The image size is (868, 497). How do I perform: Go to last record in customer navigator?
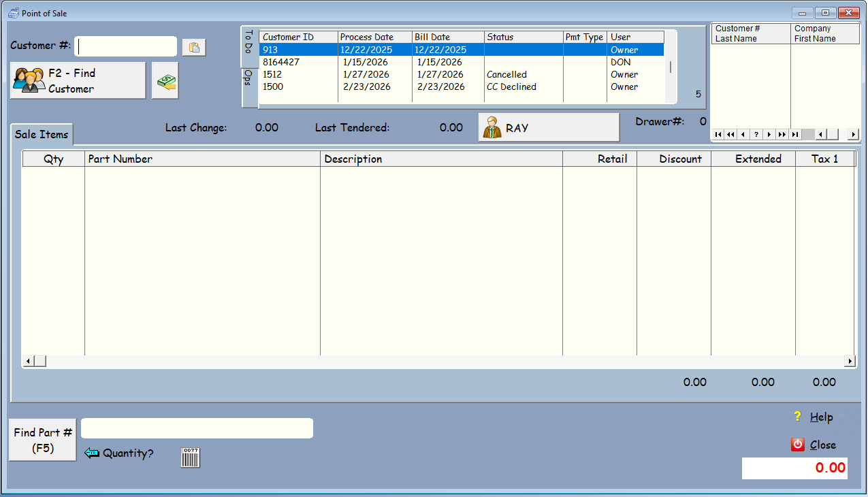794,134
